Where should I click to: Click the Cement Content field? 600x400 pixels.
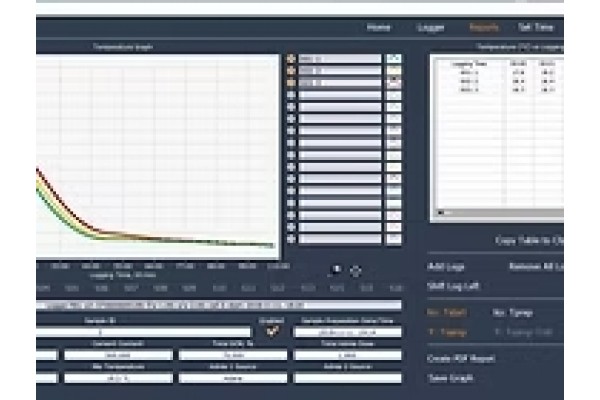[118, 355]
